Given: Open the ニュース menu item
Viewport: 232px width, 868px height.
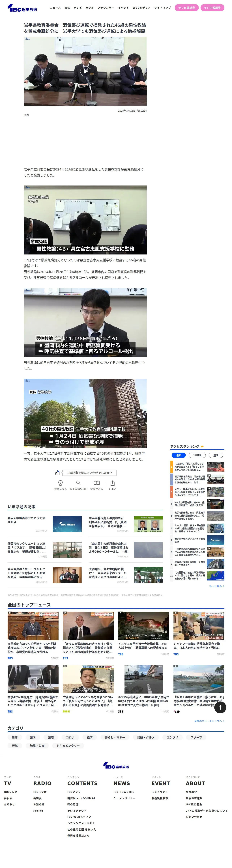Looking at the screenshot, I should pyautogui.click(x=55, y=8).
